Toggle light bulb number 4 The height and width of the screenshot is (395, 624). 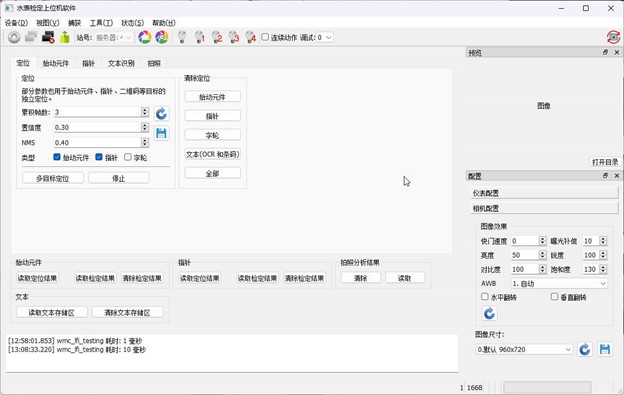[251, 37]
